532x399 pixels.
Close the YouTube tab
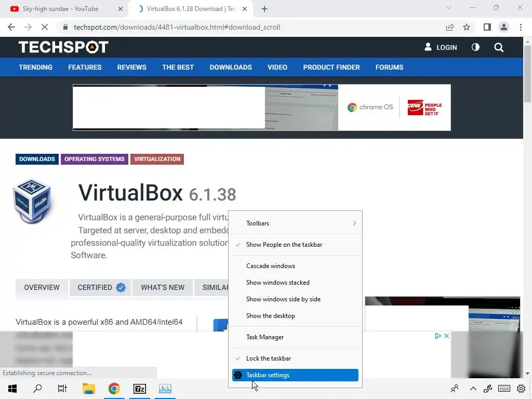click(x=121, y=9)
